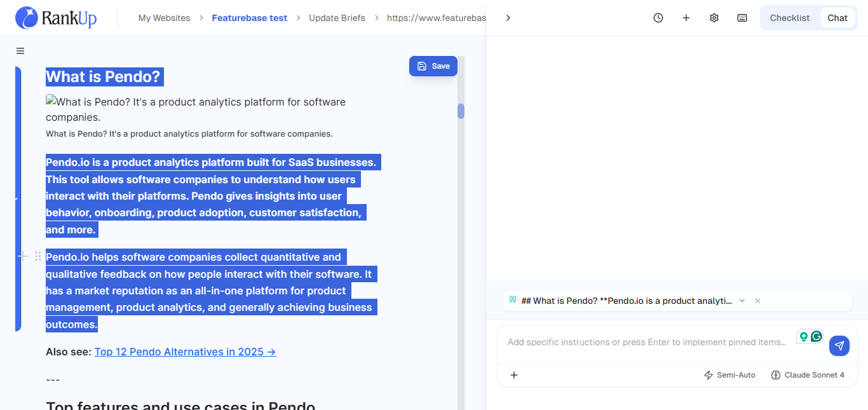
Task: Open Featurebase test breadcrumb
Action: (x=250, y=18)
